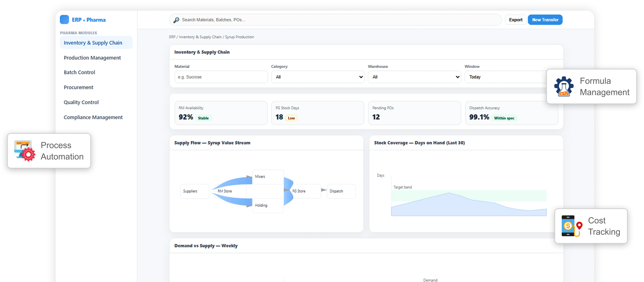Click the Low badge on FG Stock Days
Screen dimensions: 644x282
(291, 118)
